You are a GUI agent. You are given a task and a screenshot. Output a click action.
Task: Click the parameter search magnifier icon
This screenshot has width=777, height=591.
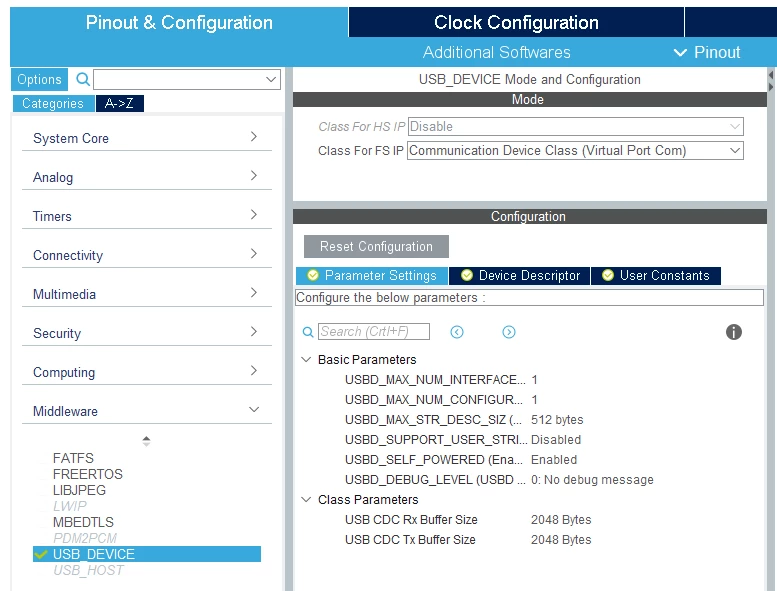coord(308,332)
